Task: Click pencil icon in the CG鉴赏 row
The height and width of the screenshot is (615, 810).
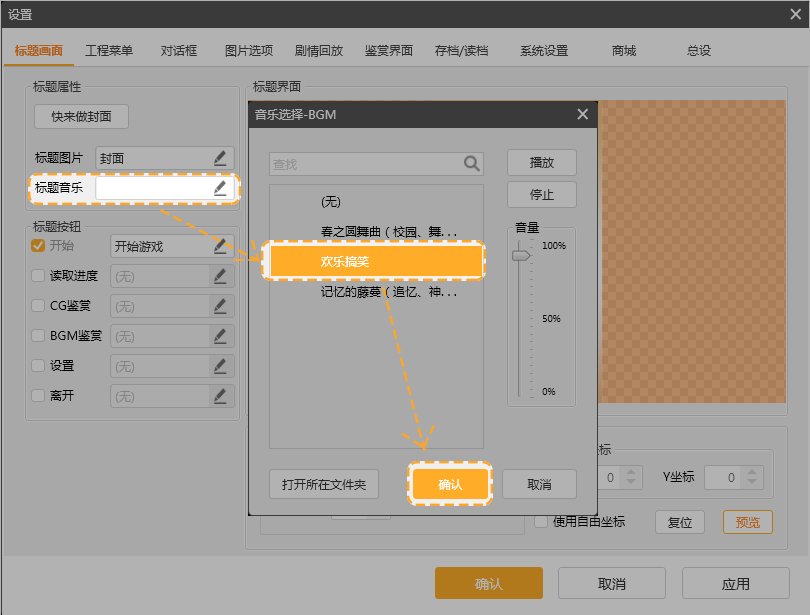Action: coord(220,307)
